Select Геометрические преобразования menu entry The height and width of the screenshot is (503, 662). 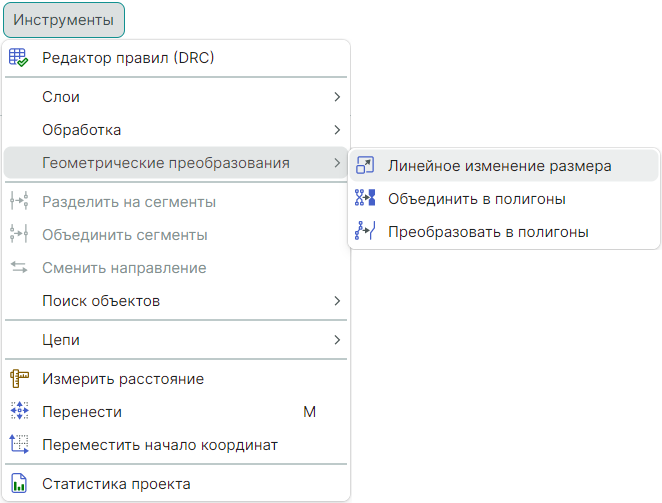click(x=166, y=163)
